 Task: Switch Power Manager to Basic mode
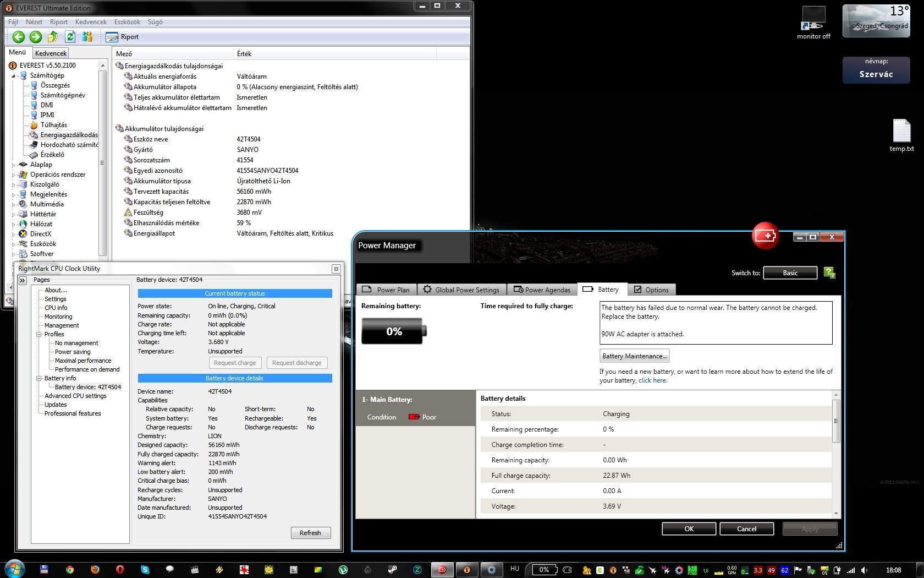[790, 273]
